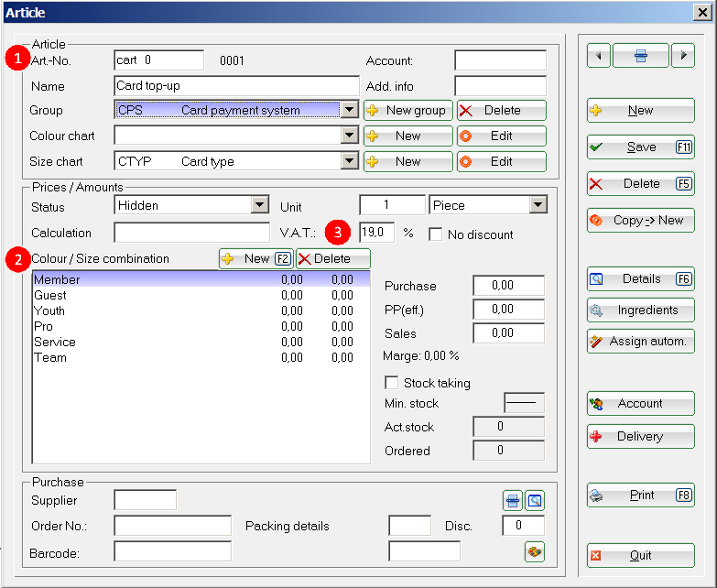The width and height of the screenshot is (717, 588).
Task: Expand the Group dropdown showing Card payment system
Action: (348, 110)
